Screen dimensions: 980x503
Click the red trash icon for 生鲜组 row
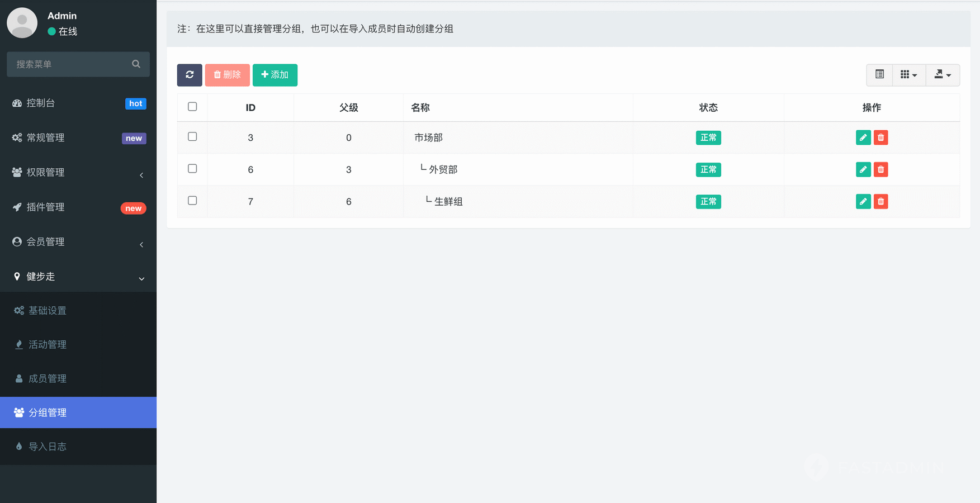coord(880,201)
